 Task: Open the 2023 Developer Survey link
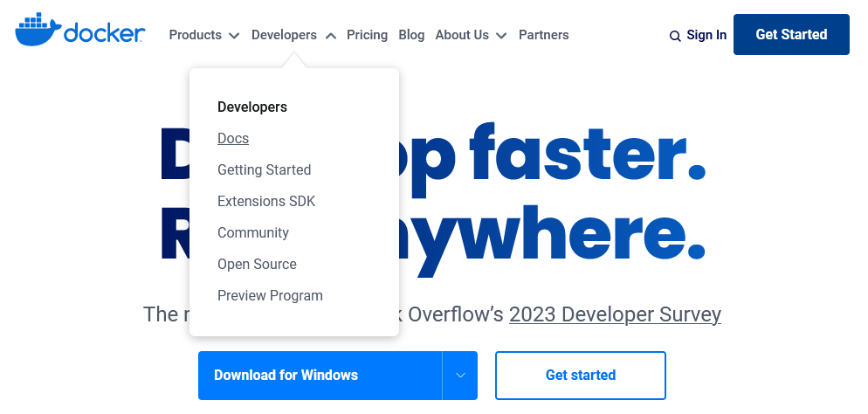tap(615, 314)
